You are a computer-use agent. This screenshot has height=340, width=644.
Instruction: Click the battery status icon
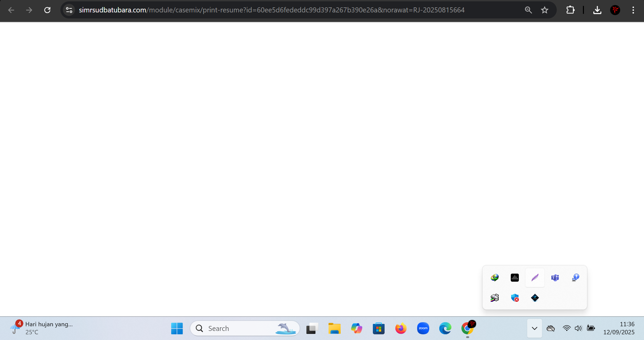click(591, 328)
